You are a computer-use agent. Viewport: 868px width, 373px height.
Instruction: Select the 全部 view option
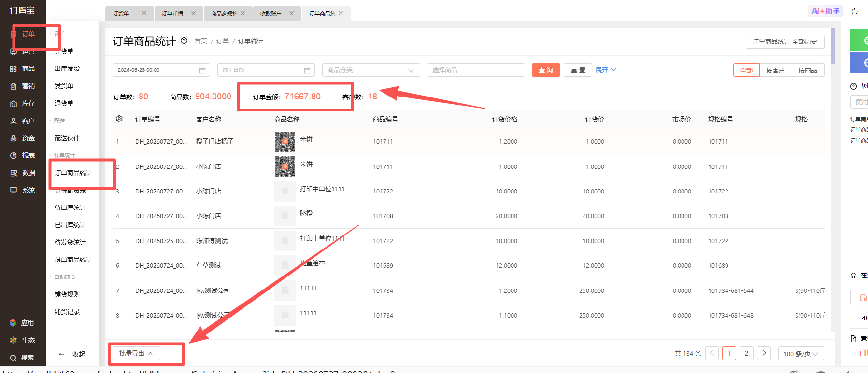point(746,70)
